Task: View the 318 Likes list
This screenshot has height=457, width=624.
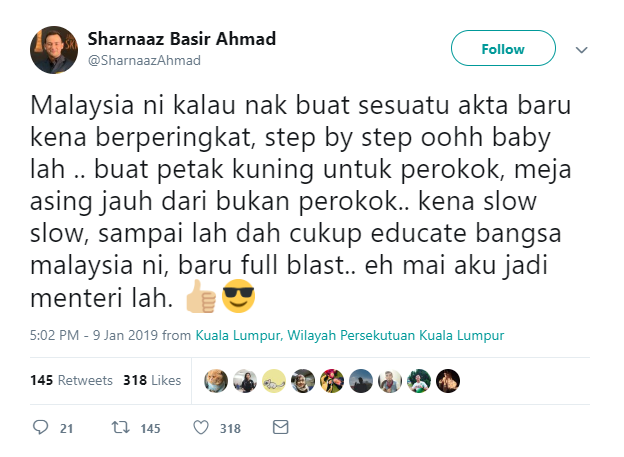Action: (152, 380)
